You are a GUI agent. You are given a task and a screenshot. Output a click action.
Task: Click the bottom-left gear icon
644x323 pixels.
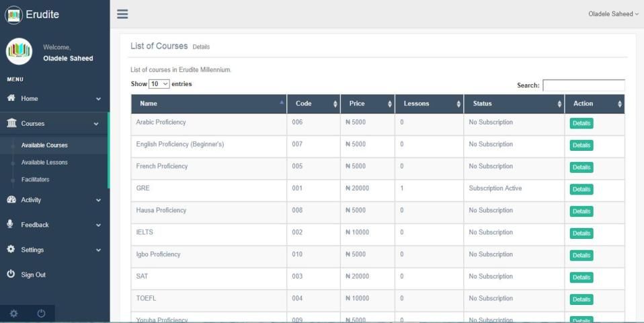click(13, 314)
